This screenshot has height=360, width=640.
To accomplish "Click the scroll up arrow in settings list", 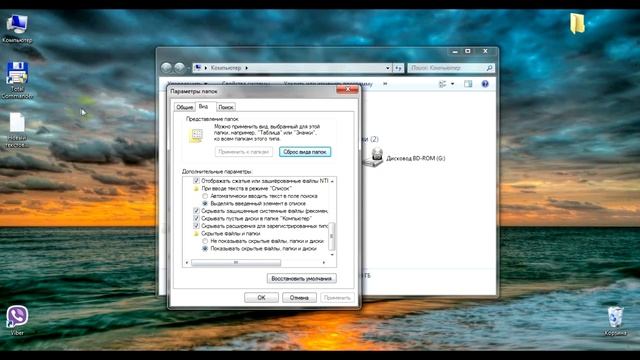I will tap(332, 181).
